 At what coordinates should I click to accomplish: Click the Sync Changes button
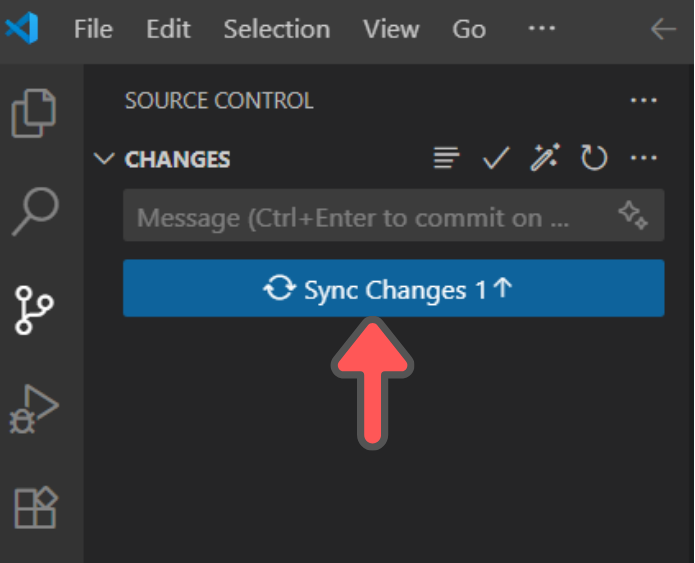coord(394,288)
